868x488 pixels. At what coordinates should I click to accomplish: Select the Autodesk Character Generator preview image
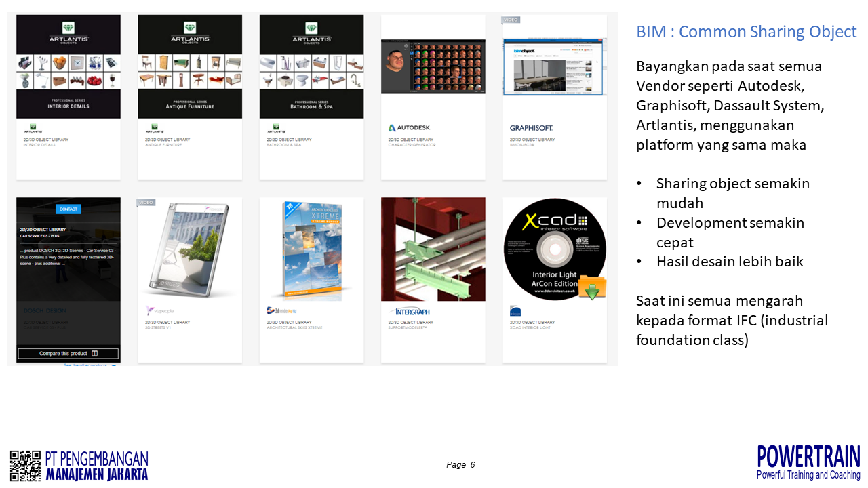433,66
